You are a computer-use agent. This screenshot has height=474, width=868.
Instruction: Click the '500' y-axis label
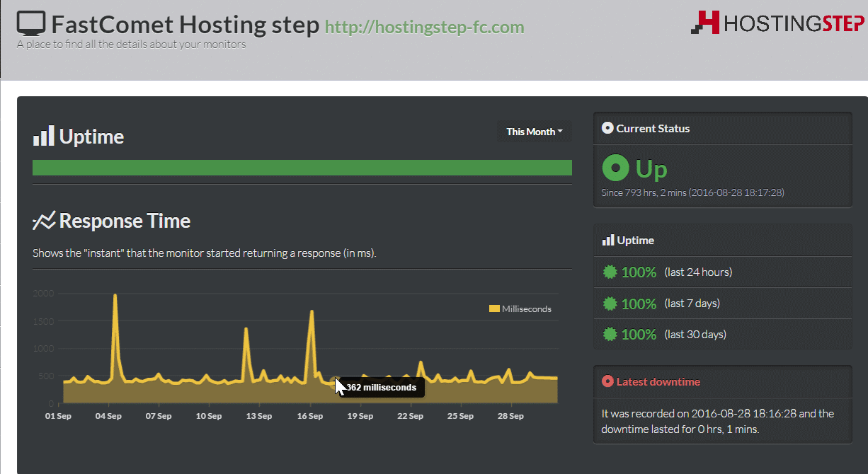point(46,376)
